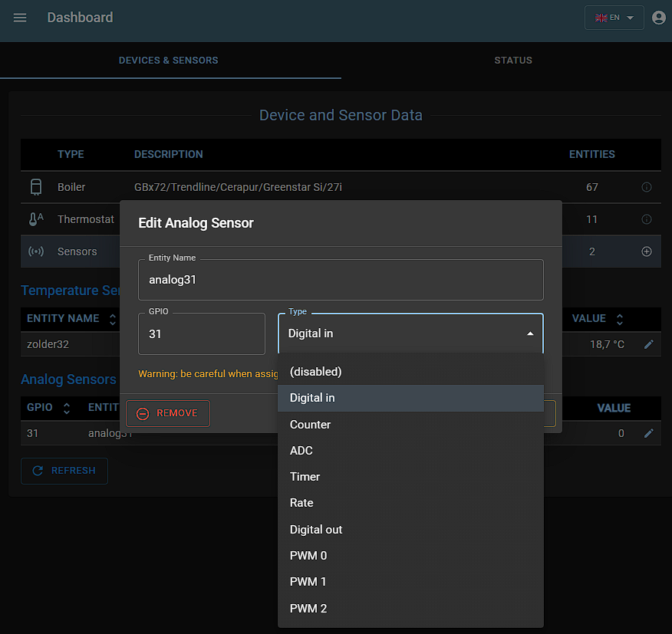Choose Counter from the type list
Image resolution: width=672 pixels, height=634 pixels.
(310, 424)
